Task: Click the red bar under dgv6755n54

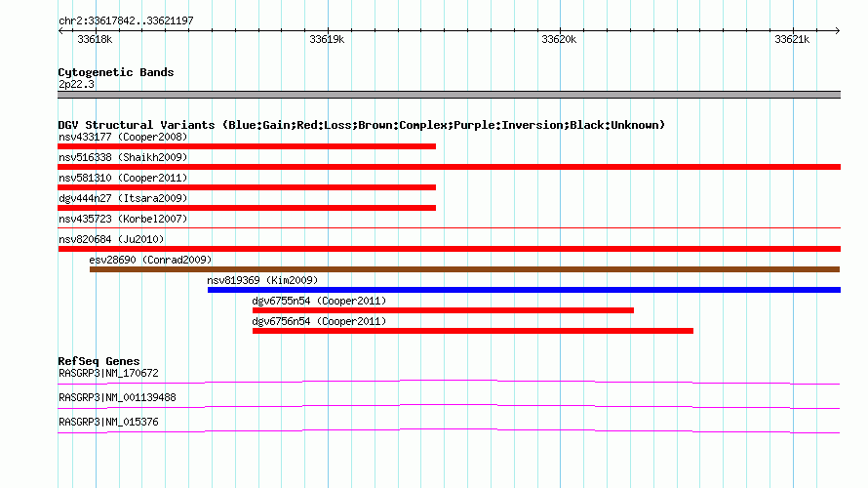Action: [443, 310]
